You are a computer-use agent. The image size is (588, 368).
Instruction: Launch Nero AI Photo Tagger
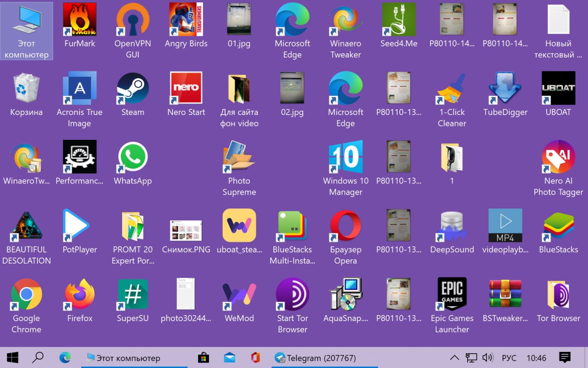pos(559,157)
